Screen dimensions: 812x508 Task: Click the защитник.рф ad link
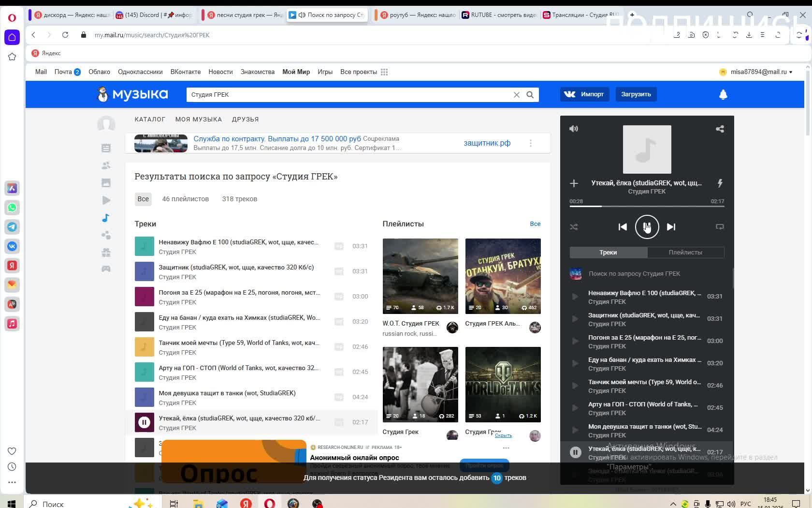[x=487, y=143]
